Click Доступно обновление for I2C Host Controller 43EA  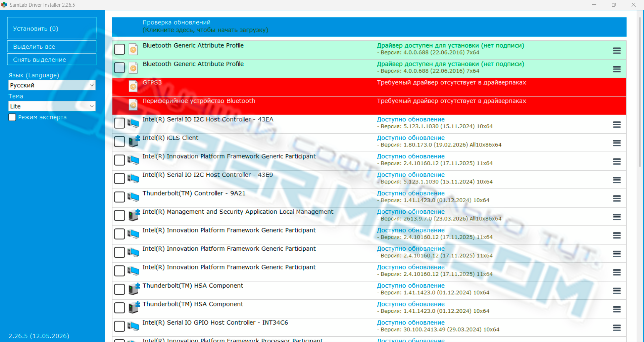411,119
